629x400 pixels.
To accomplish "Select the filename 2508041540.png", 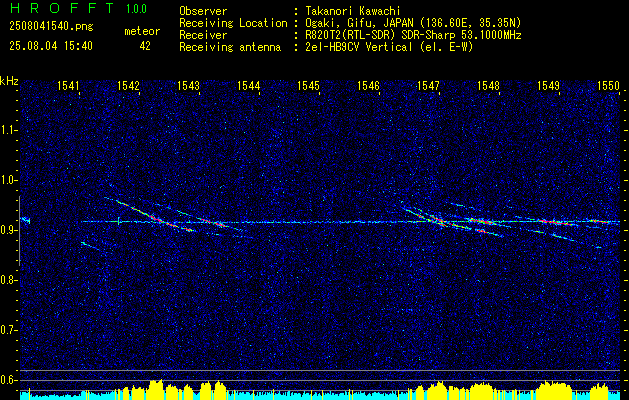I will click(x=51, y=26).
